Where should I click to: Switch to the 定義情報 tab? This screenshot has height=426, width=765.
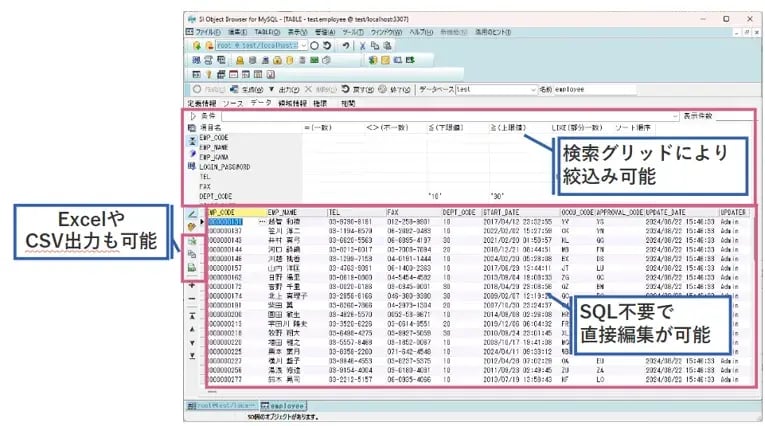203,102
